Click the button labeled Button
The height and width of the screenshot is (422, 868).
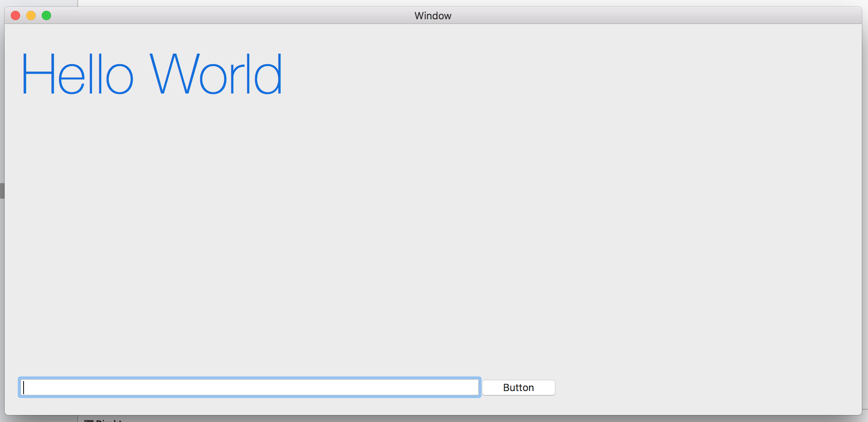pyautogui.click(x=518, y=388)
